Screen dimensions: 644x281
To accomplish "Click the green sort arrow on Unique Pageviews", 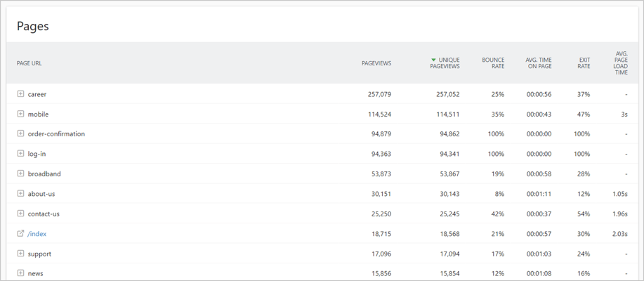I will pyautogui.click(x=434, y=60).
